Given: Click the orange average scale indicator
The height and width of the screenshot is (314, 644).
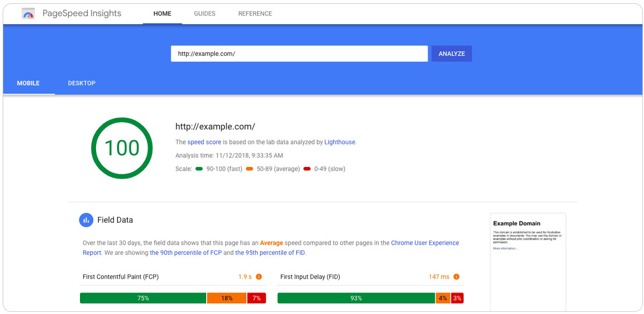Looking at the screenshot, I should (249, 169).
